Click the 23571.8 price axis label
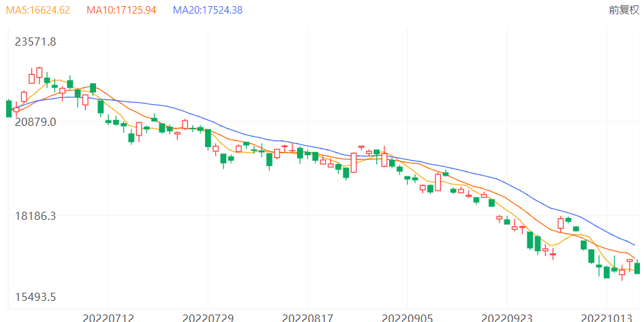The width and height of the screenshot is (644, 322). coord(35,42)
